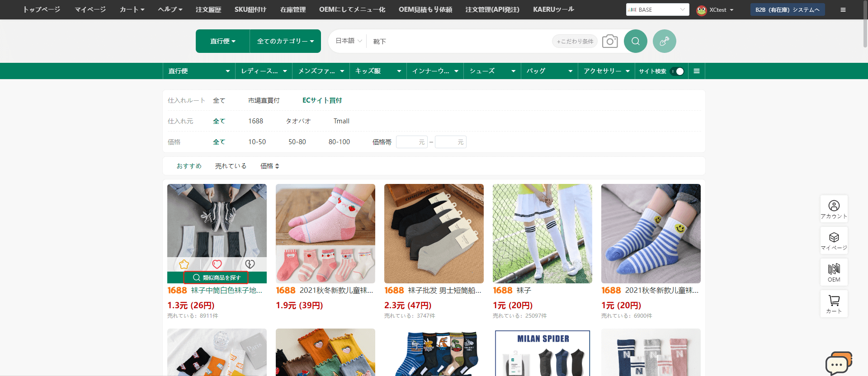Click the camera image search icon
The width and height of the screenshot is (868, 376).
click(x=610, y=41)
